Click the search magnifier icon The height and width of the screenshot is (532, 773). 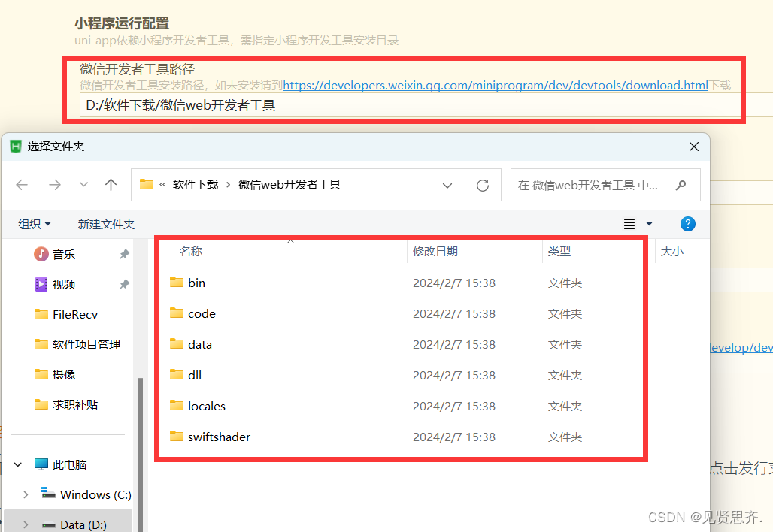click(681, 185)
